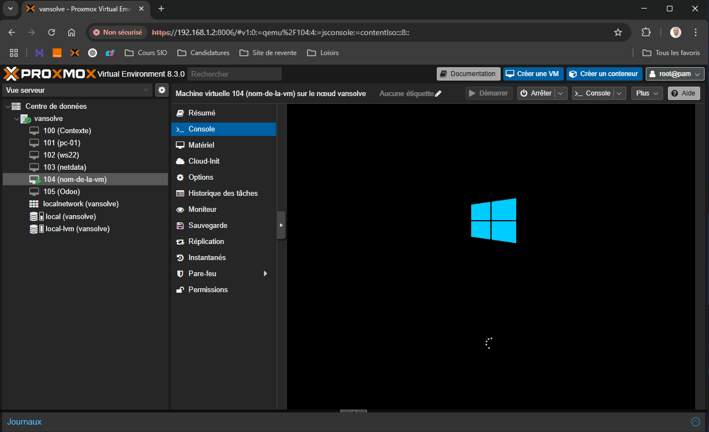Open the Vue serveur view selector

point(77,90)
